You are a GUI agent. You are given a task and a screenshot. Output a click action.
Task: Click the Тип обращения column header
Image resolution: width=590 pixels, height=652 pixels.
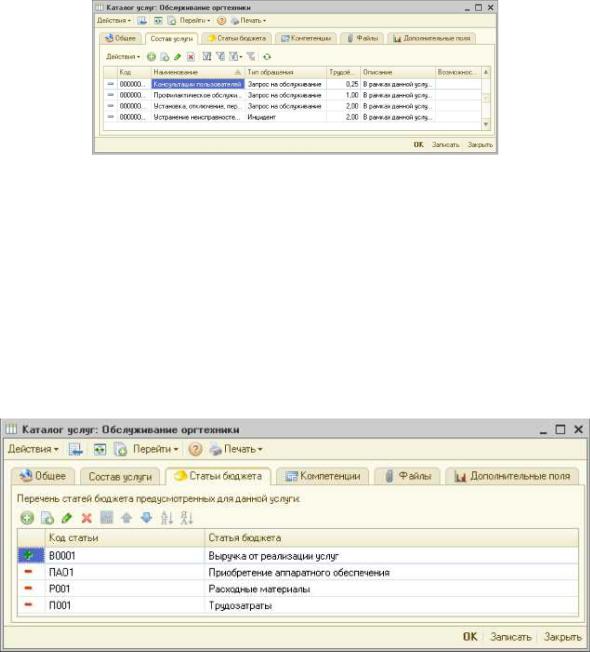[x=286, y=72]
